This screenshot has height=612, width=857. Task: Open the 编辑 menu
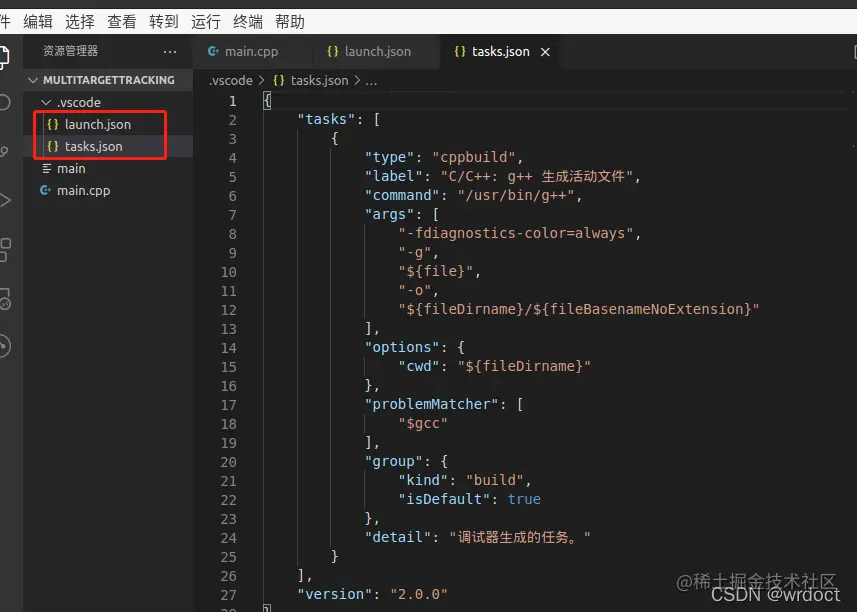(38, 22)
